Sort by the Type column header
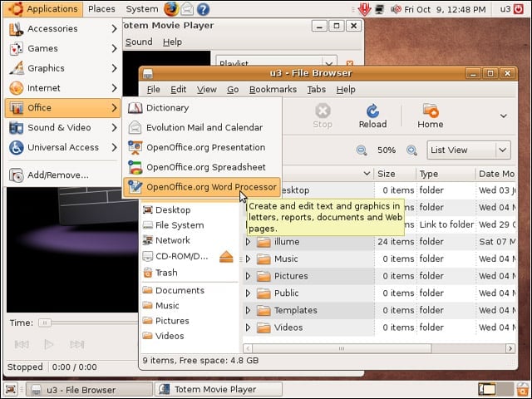The image size is (532, 399). click(446, 174)
